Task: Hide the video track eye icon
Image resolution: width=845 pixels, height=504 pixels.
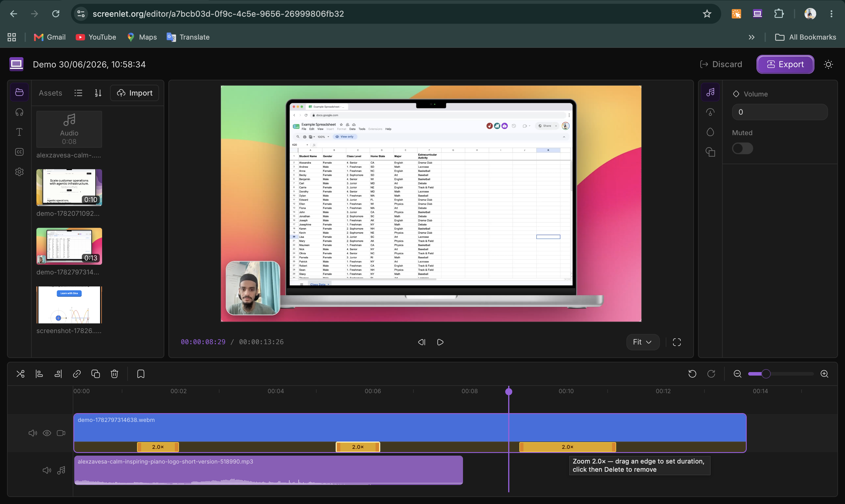Action: click(47, 433)
